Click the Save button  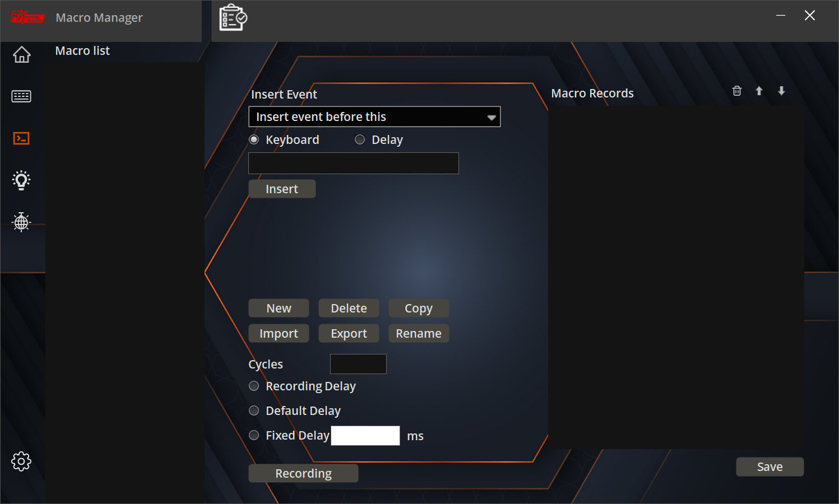pos(770,467)
